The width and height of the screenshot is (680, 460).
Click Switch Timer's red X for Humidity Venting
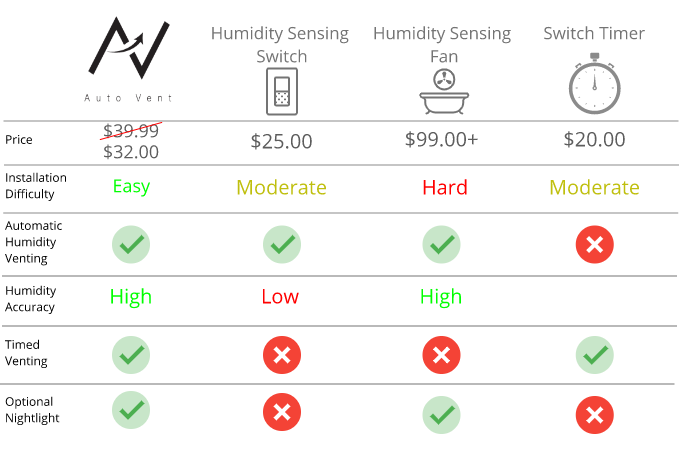tap(594, 243)
